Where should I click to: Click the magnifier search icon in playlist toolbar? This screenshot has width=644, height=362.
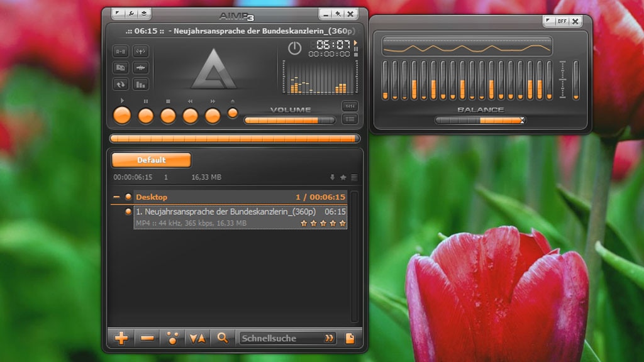(222, 338)
